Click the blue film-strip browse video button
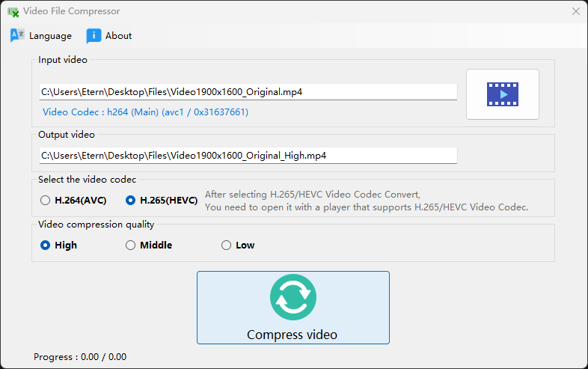588x369 pixels. pyautogui.click(x=503, y=94)
